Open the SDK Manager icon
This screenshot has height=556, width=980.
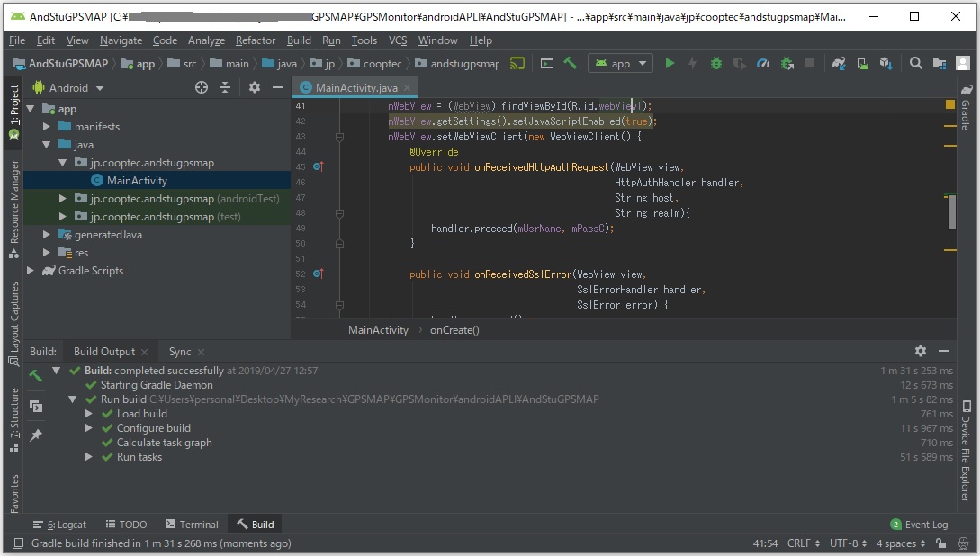tap(886, 64)
